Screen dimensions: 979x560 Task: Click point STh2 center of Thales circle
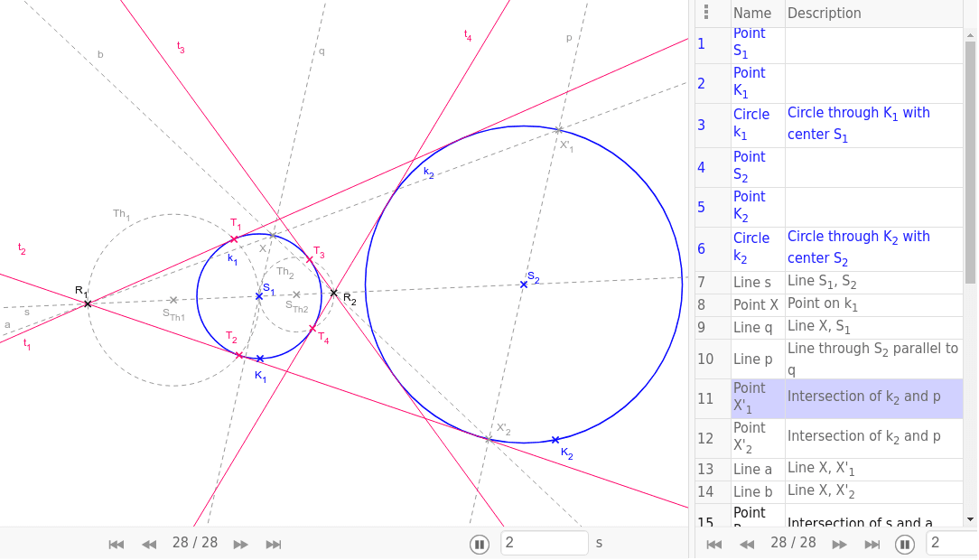296,294
